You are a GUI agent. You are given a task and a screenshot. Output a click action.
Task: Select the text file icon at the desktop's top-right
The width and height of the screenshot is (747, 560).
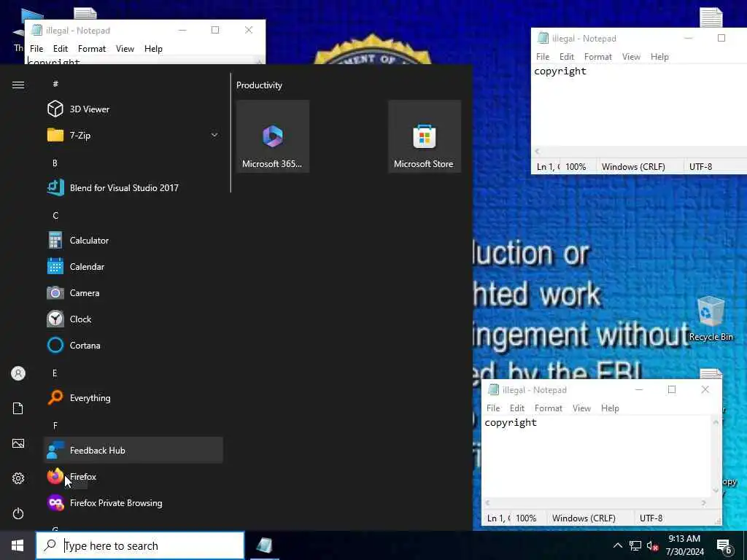tap(711, 18)
